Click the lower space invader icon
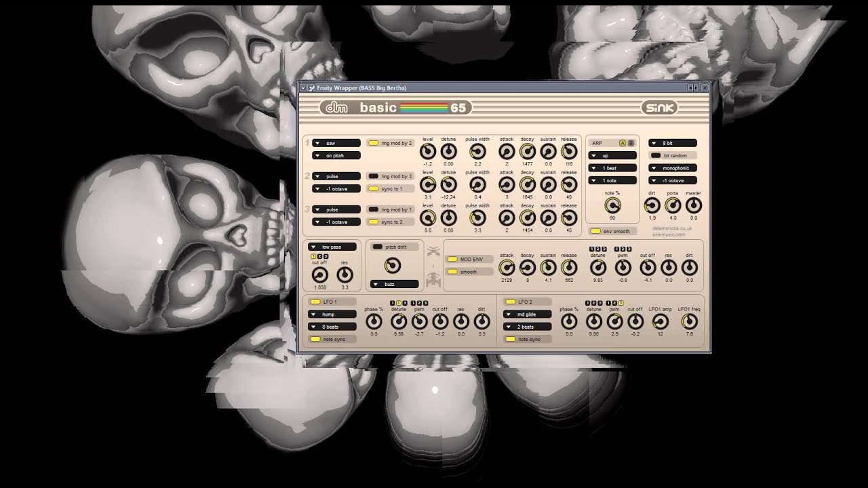Viewport: 868px width, 488px height. click(x=434, y=279)
